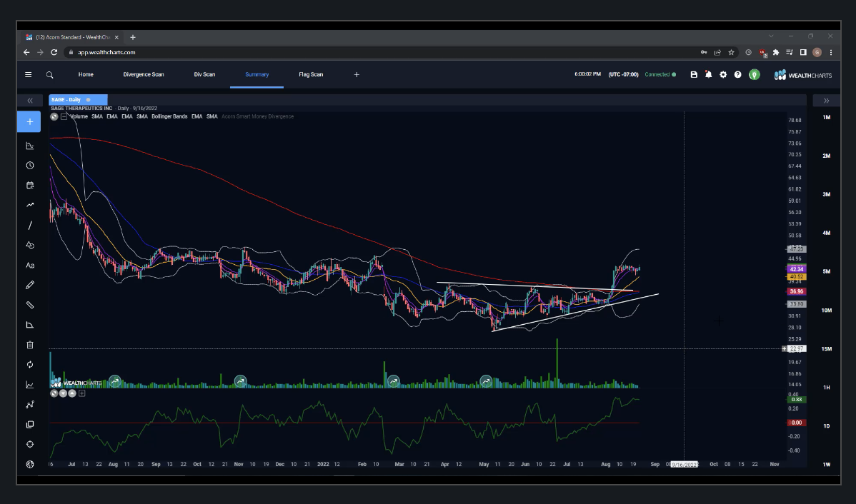Collapse the left toolbar panel
856x504 pixels.
(x=30, y=101)
